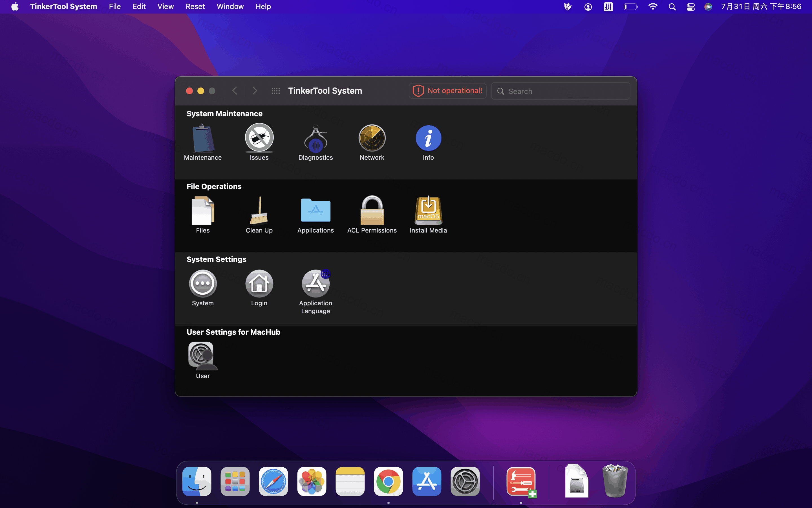Click the input method icon in menu bar
The width and height of the screenshot is (812, 508).
click(608, 7)
